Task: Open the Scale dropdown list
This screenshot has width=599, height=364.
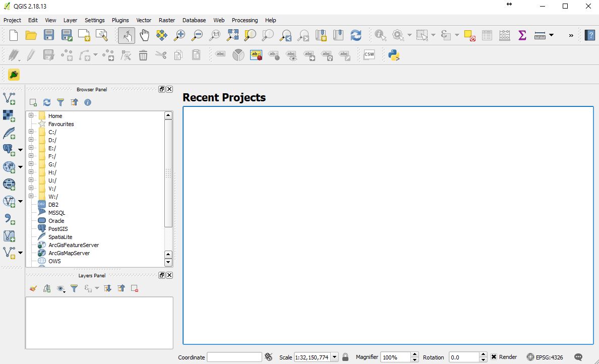Action: [334, 357]
